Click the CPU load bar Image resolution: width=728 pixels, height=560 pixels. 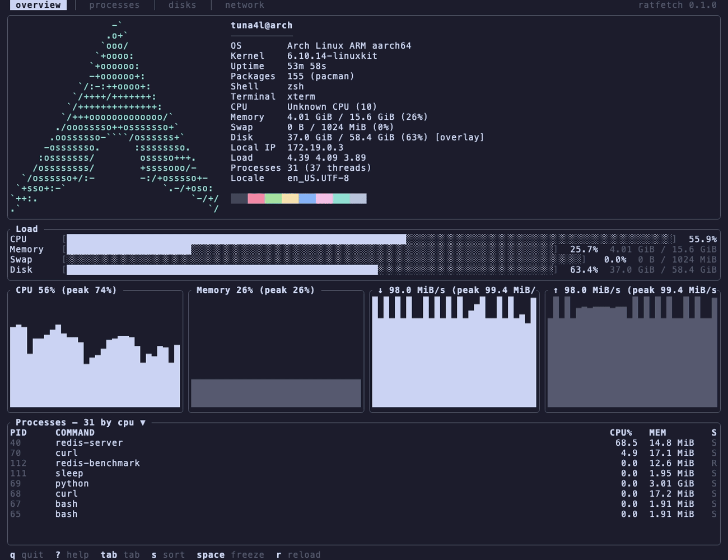(x=370, y=239)
